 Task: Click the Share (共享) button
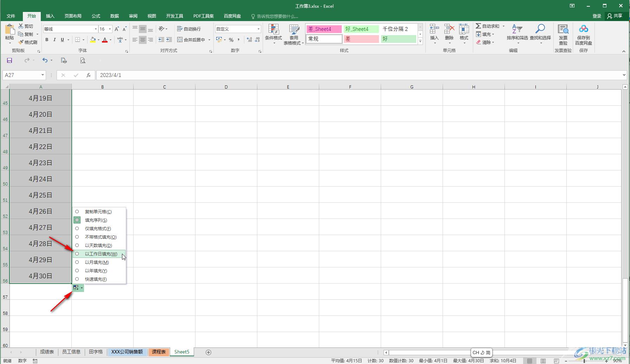[615, 16]
